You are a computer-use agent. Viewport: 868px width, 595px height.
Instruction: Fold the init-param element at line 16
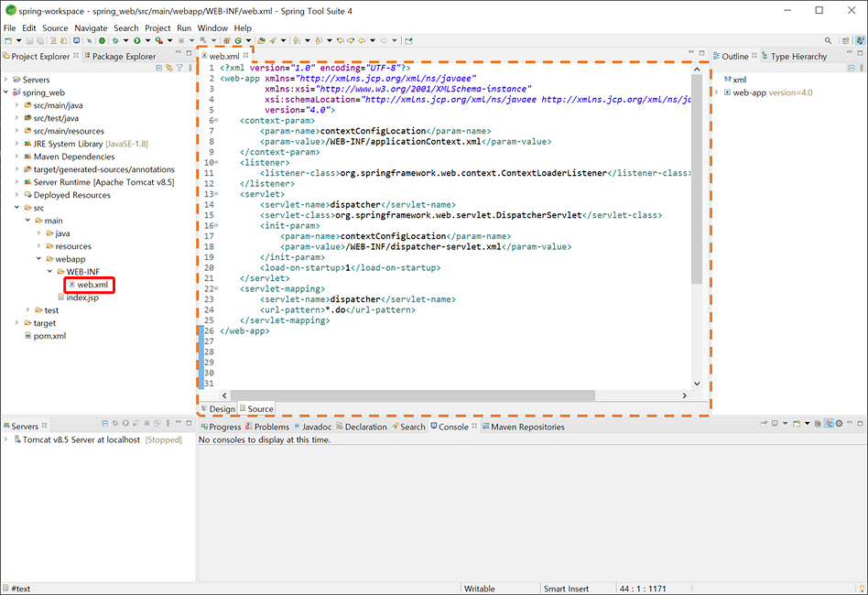point(216,225)
